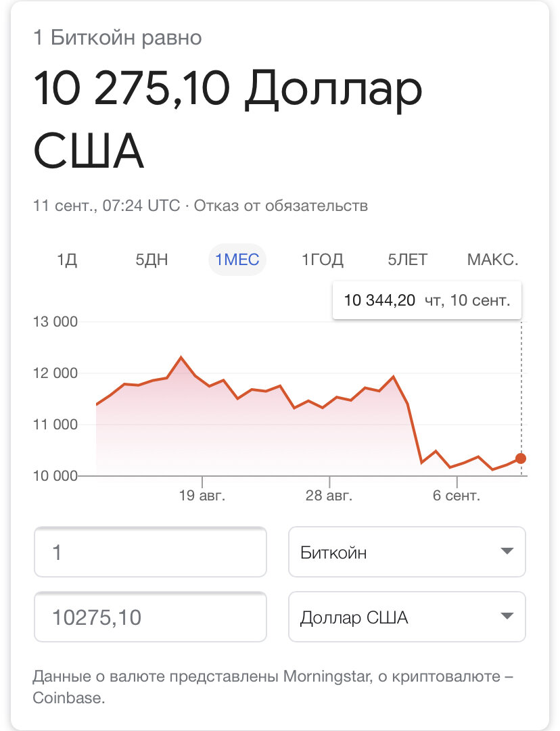The height and width of the screenshot is (731, 560).
Task: Open Отказ от обязательств disclaimer link
Action: 281,206
